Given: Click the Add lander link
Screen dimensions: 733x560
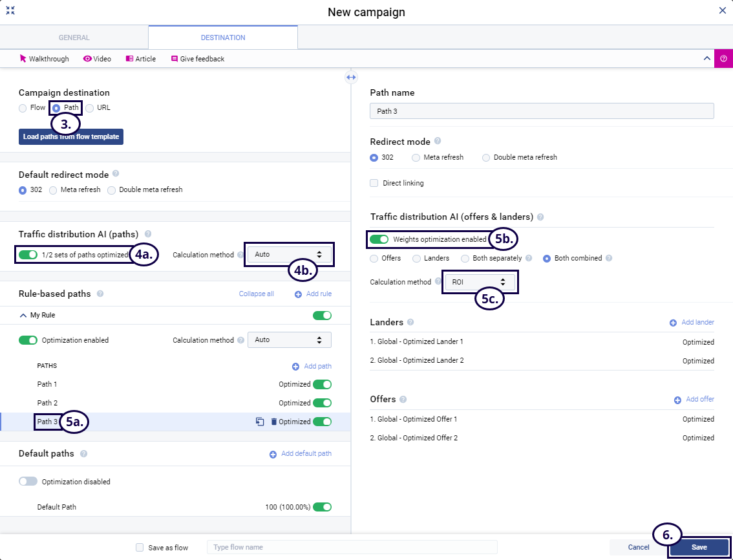Looking at the screenshot, I should 692,322.
